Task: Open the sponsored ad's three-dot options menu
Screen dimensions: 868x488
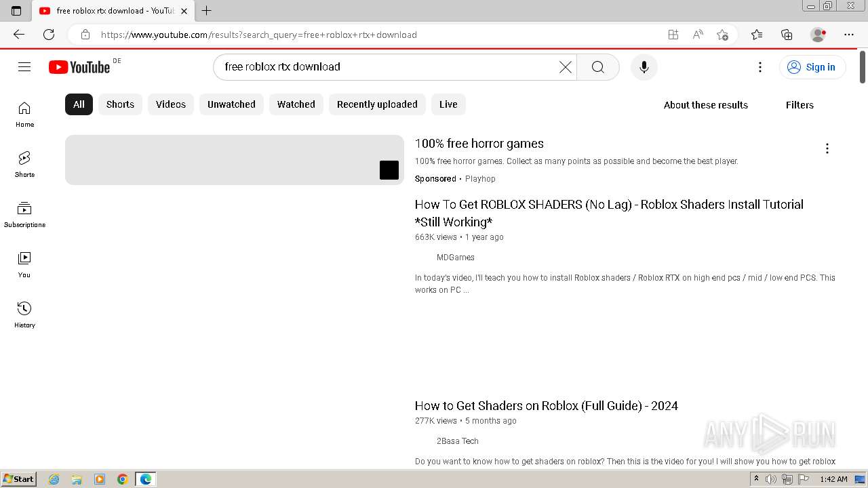Action: tap(827, 148)
